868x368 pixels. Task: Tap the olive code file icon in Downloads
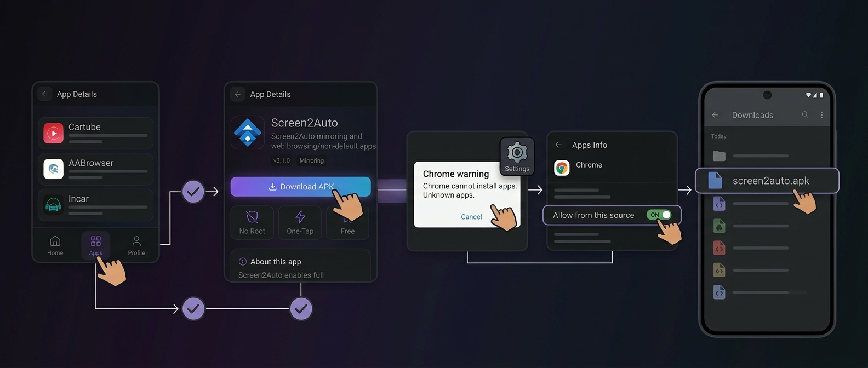click(x=719, y=270)
